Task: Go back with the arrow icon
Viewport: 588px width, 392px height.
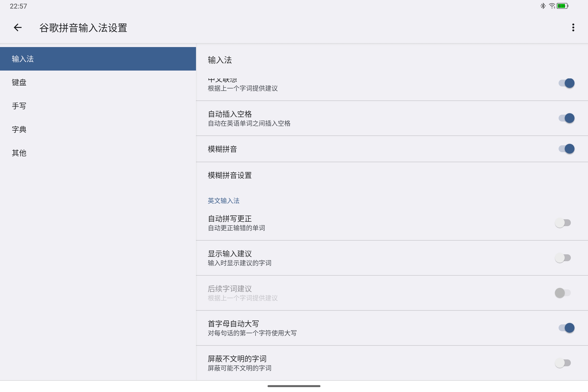Action: [17, 27]
